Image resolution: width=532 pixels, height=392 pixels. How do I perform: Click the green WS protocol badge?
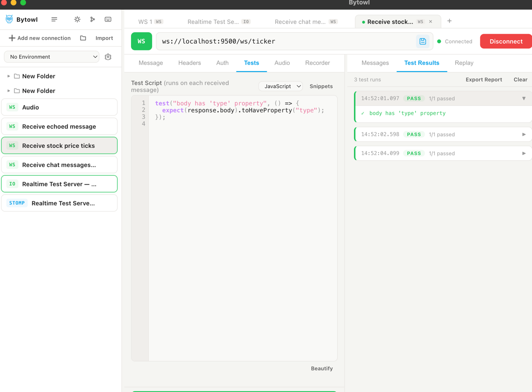tap(142, 41)
